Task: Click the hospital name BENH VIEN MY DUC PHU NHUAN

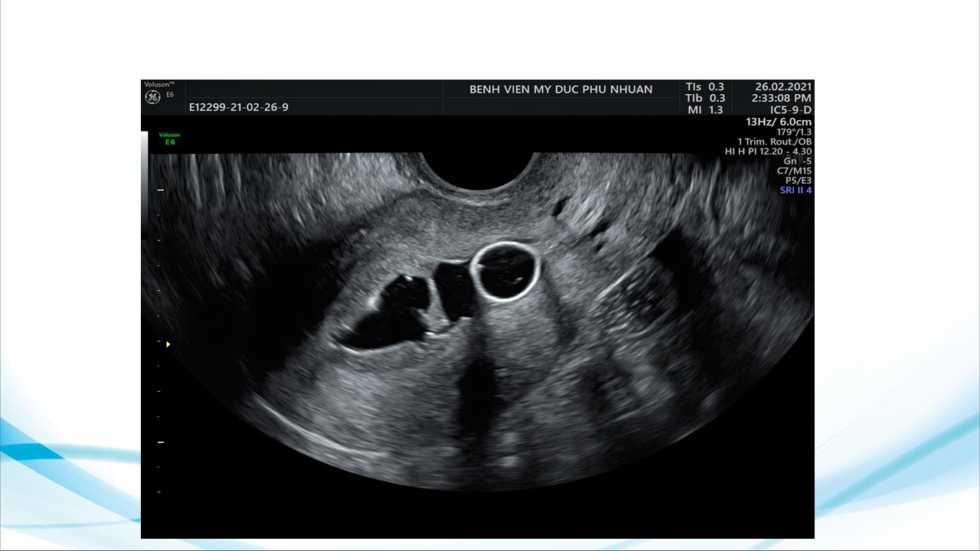Action: click(x=560, y=90)
